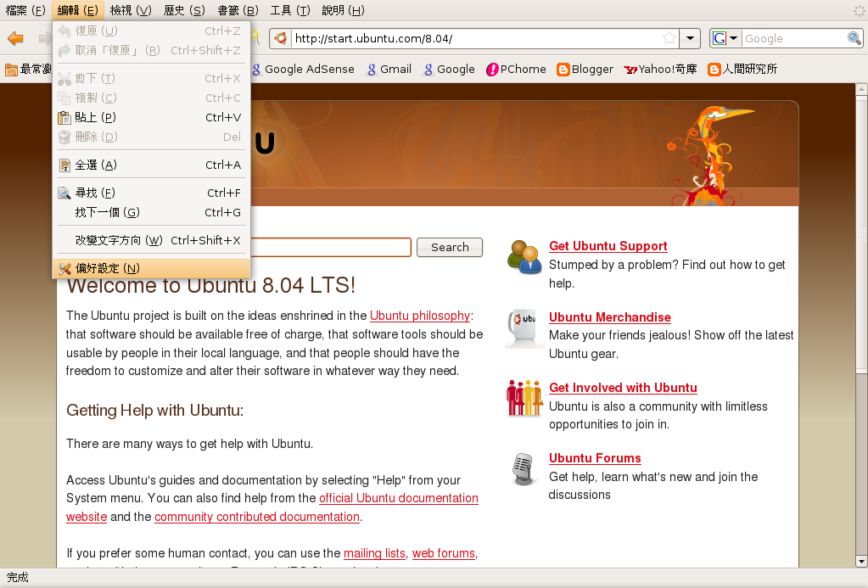868x588 pixels.
Task: Click the URL address field
Action: [476, 38]
